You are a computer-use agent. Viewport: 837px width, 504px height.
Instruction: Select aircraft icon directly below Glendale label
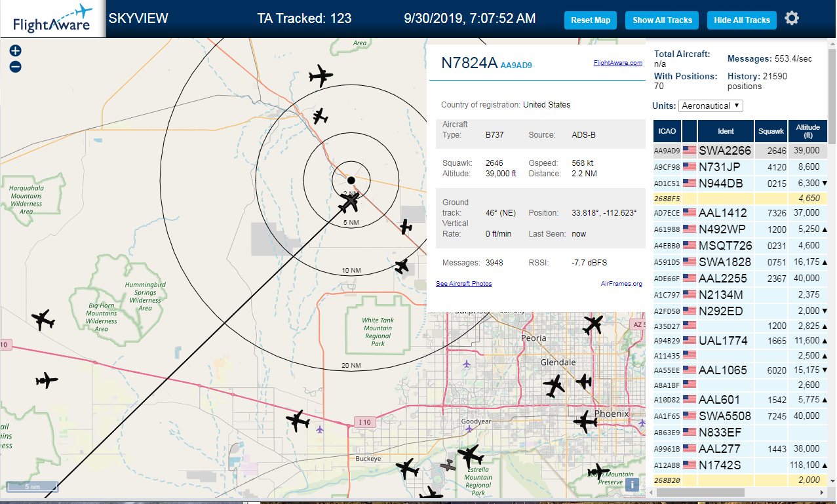(555, 386)
